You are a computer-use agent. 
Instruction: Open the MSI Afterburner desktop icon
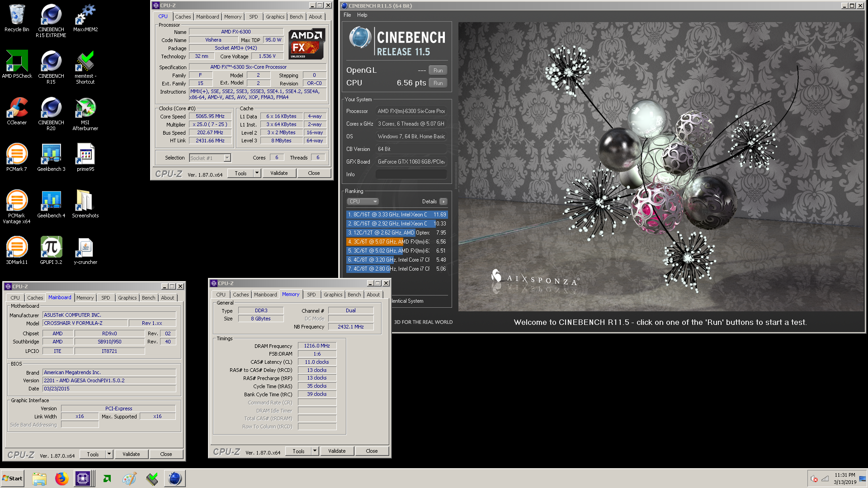(x=85, y=114)
